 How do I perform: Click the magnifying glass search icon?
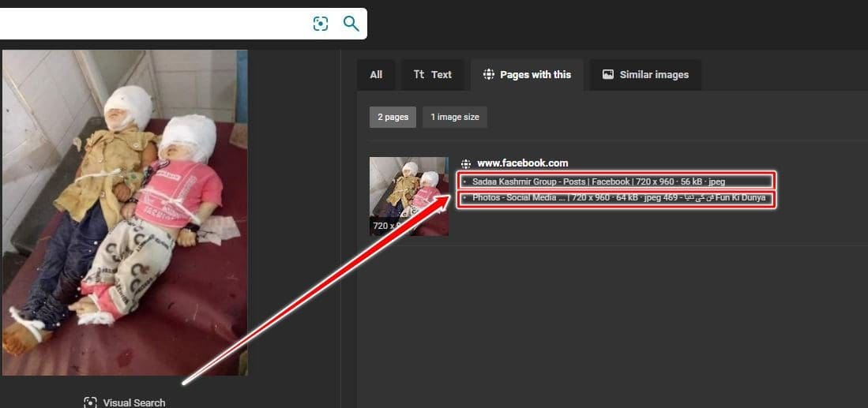tap(351, 24)
